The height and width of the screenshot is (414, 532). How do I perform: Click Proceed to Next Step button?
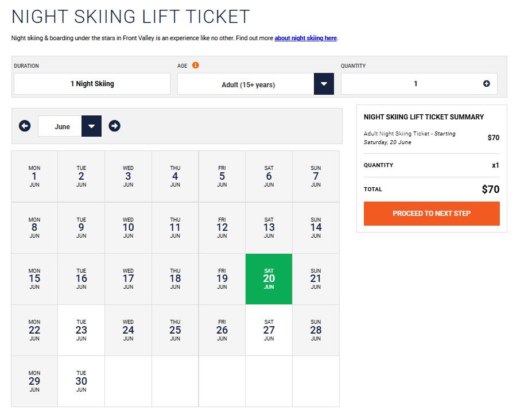[432, 214]
